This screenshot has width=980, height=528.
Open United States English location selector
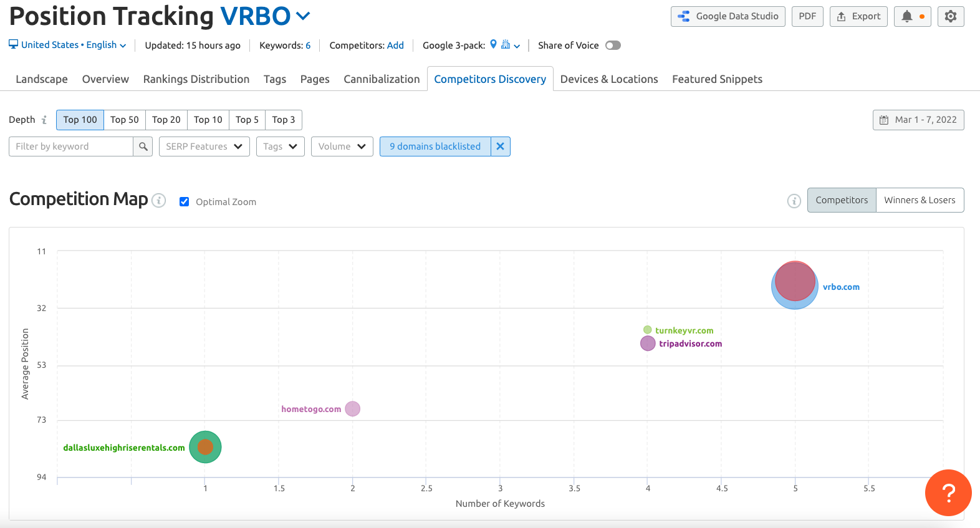pos(67,45)
